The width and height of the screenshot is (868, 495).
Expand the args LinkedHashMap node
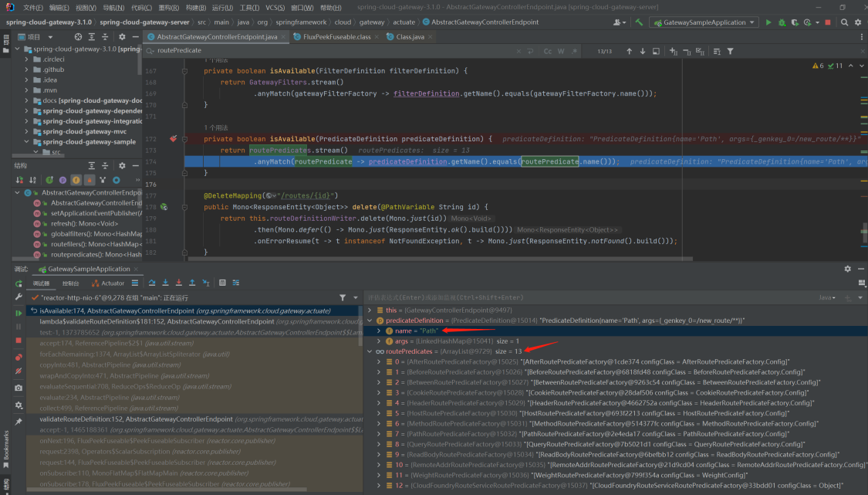click(379, 341)
